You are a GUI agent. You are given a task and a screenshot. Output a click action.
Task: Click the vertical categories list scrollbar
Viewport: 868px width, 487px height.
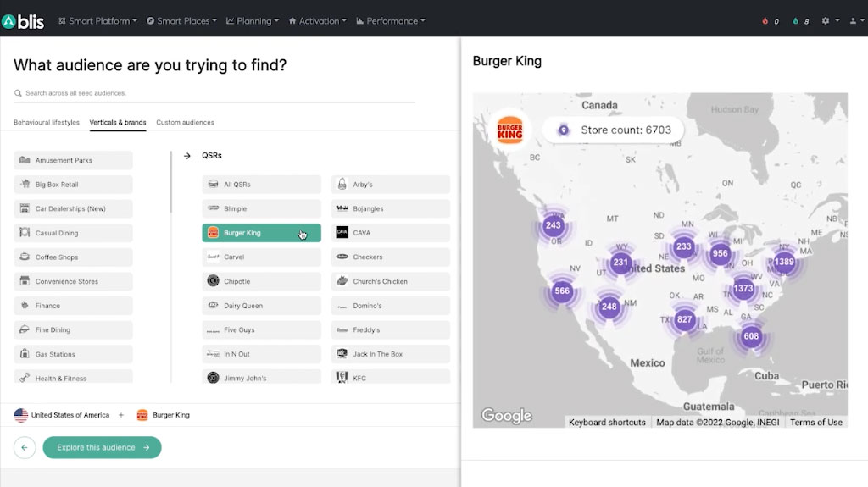[171, 183]
